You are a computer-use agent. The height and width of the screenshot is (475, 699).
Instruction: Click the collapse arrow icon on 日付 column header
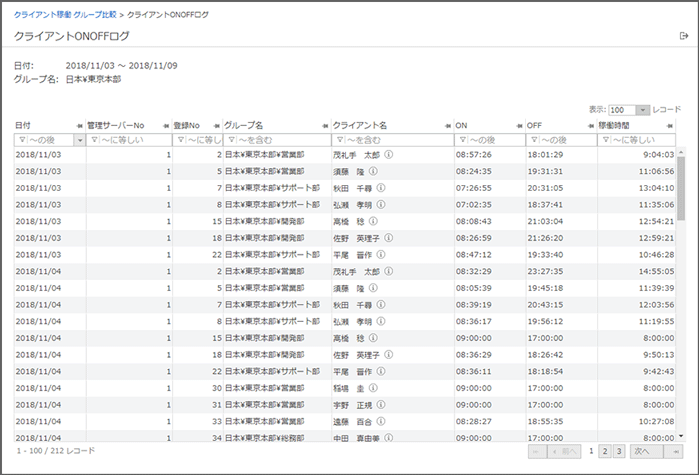[x=79, y=125]
